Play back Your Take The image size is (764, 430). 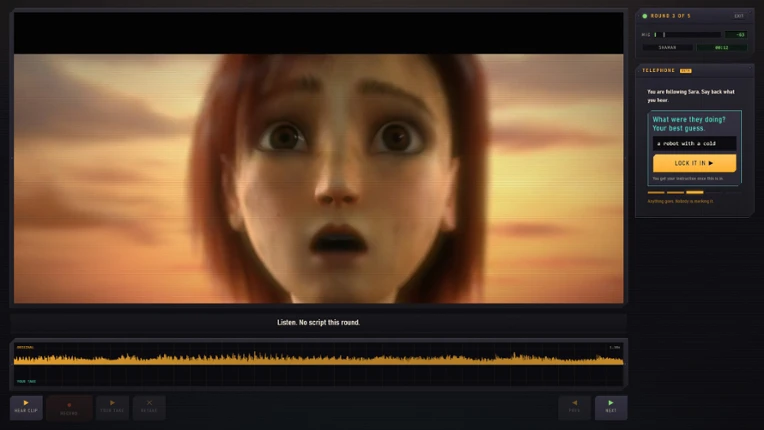112,407
